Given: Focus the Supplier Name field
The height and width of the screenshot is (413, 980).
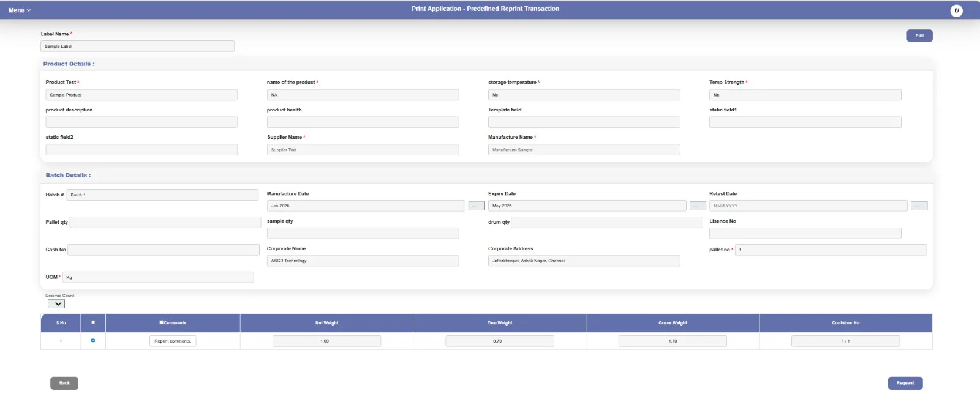Looking at the screenshot, I should pyautogui.click(x=363, y=150).
